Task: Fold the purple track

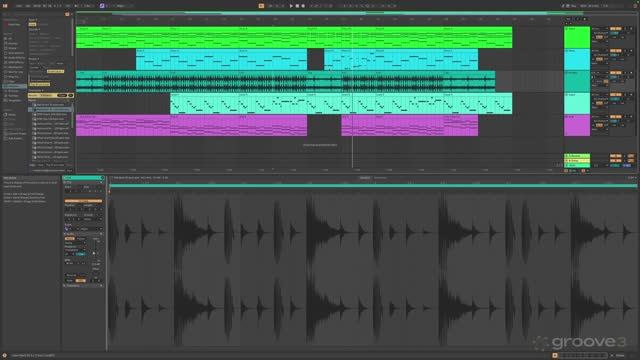Action: click(567, 117)
